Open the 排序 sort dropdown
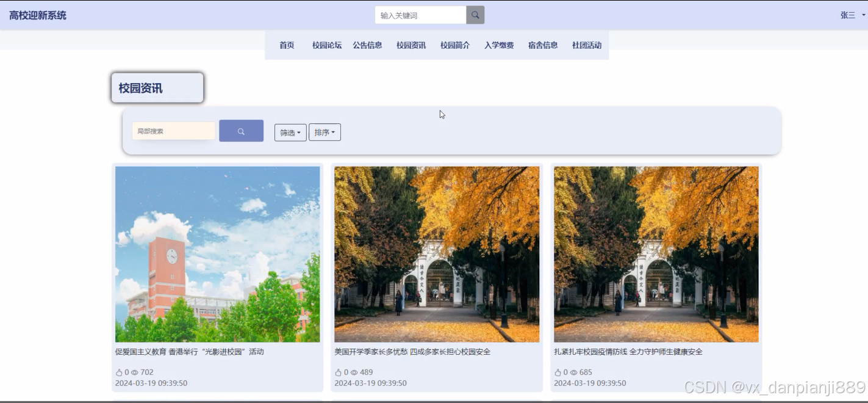Screen dimensions: 868x403 (x=325, y=133)
